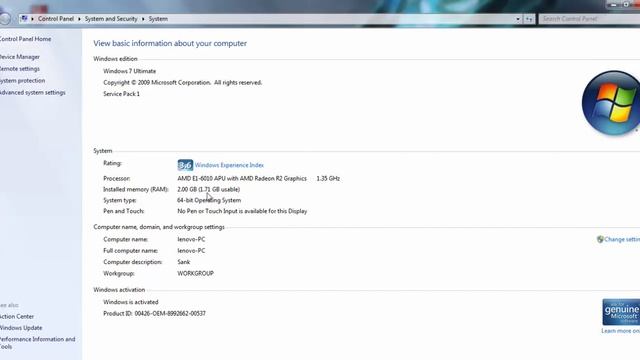Image resolution: width=640 pixels, height=360 pixels.
Task: Click Computer name value lenovo-PC
Action: pos(191,240)
